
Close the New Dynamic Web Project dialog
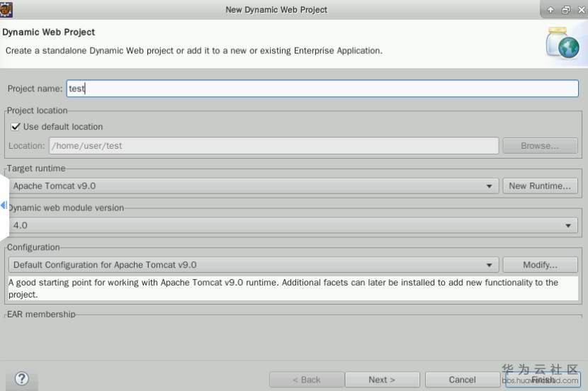coord(581,10)
